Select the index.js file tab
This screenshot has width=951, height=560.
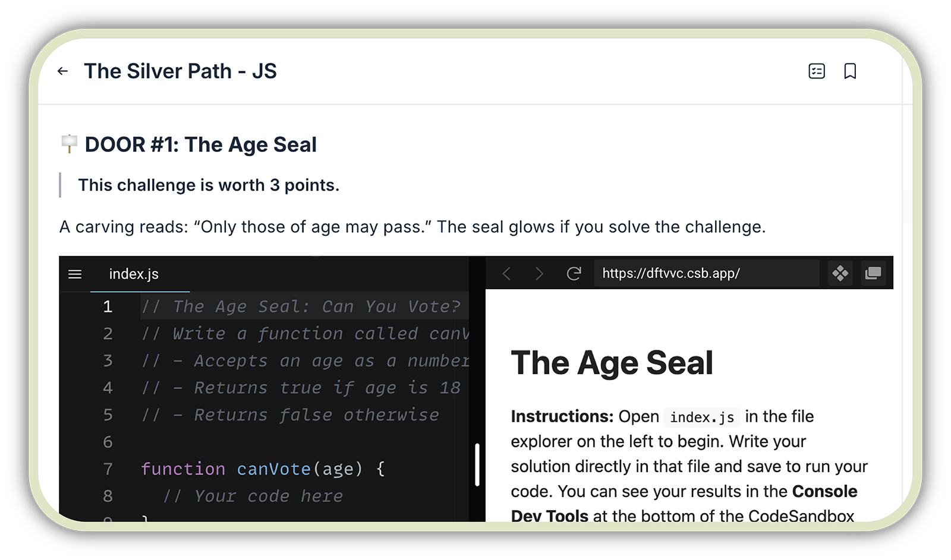[134, 274]
